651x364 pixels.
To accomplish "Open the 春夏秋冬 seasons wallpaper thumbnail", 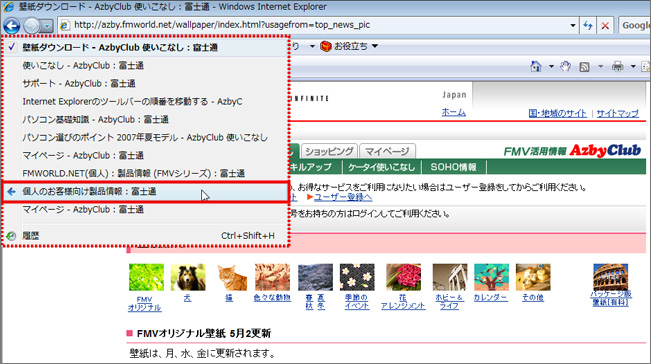I will click(x=315, y=277).
